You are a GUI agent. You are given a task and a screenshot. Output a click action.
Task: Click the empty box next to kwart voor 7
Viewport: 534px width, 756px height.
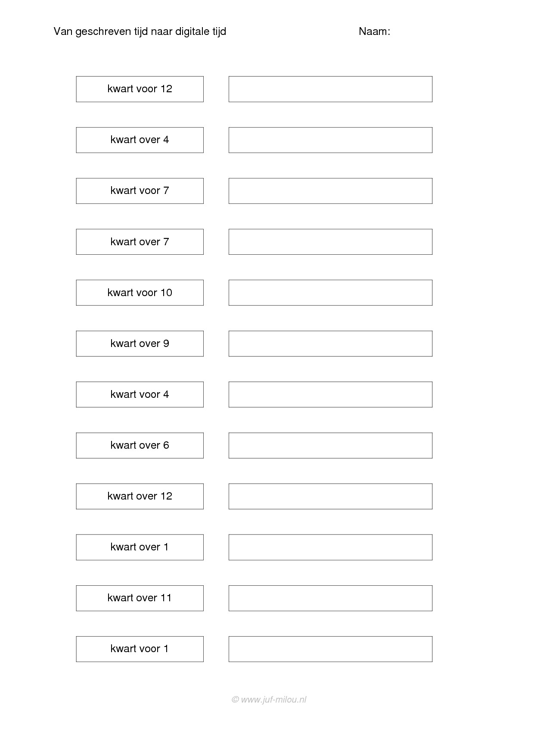pyautogui.click(x=330, y=191)
